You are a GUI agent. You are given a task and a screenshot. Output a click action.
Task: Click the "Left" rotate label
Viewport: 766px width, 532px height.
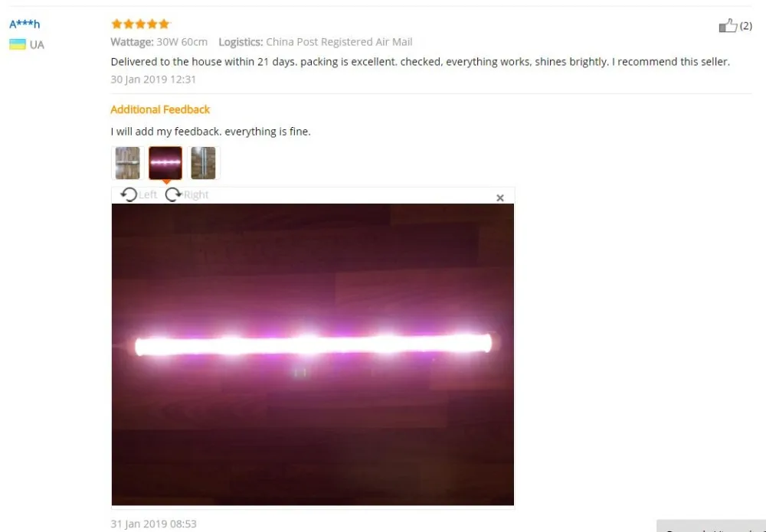click(148, 194)
